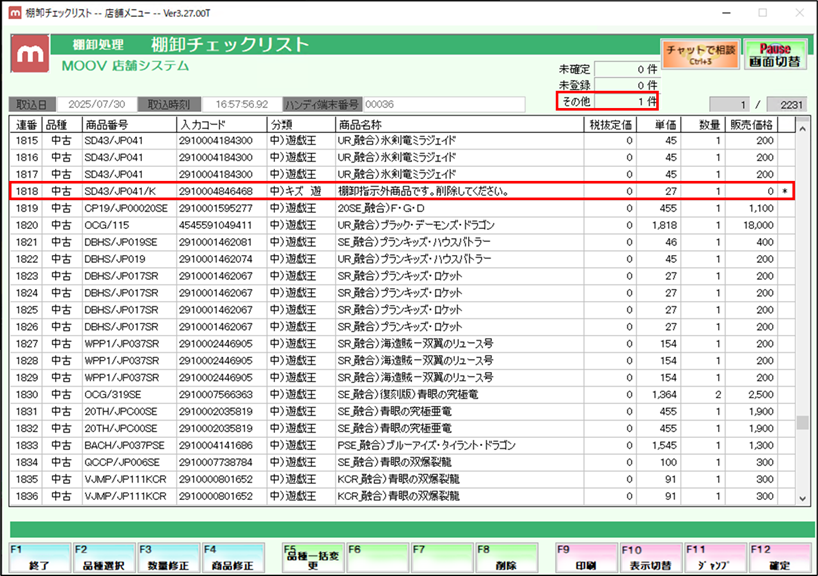Viewport: 818px width, 576px height.
Task: Click the 数量 column header
Action: point(703,125)
